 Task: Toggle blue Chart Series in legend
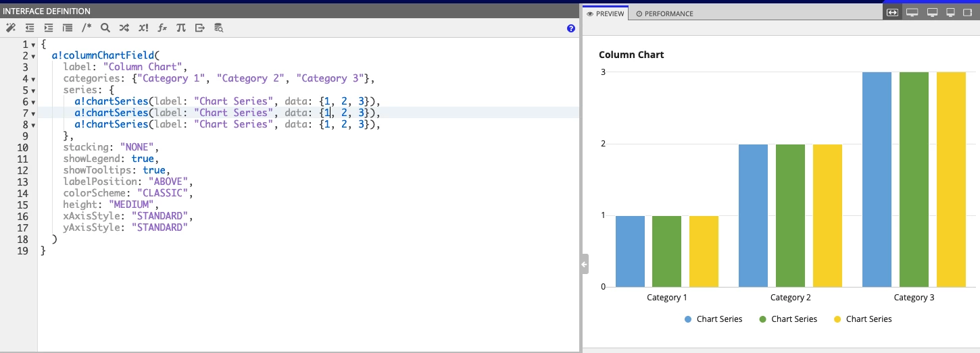click(713, 319)
